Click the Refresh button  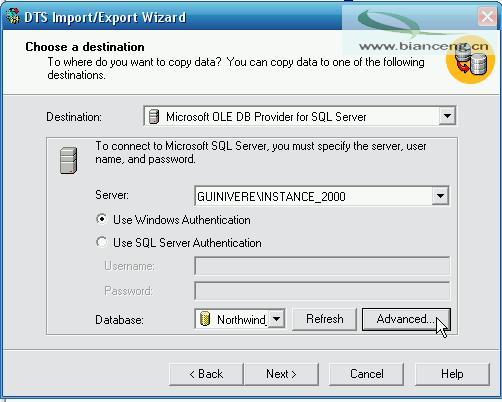(x=324, y=319)
